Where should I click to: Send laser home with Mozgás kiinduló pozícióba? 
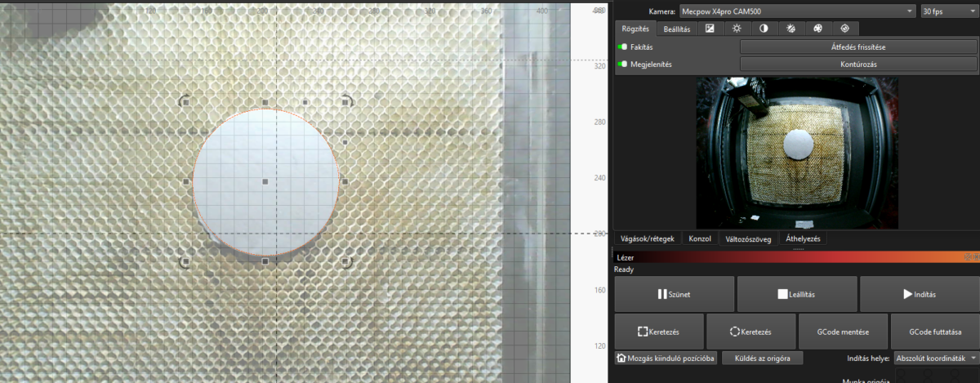coord(666,358)
